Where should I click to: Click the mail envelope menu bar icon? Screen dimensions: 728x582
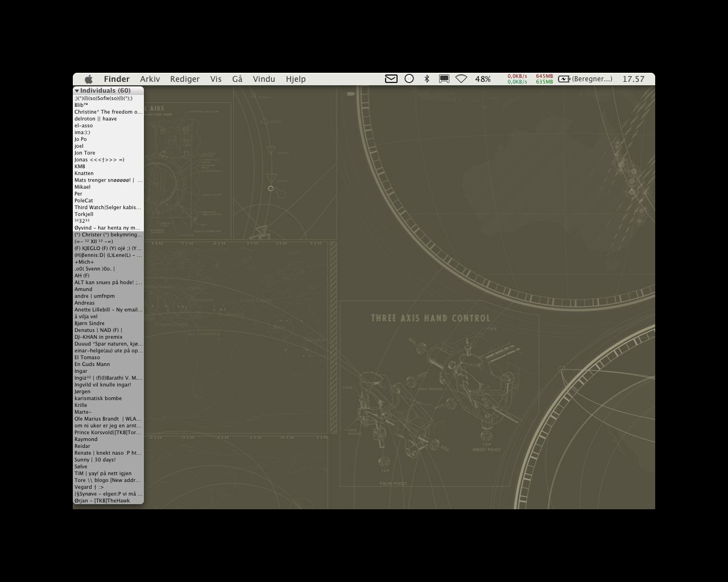click(x=391, y=79)
